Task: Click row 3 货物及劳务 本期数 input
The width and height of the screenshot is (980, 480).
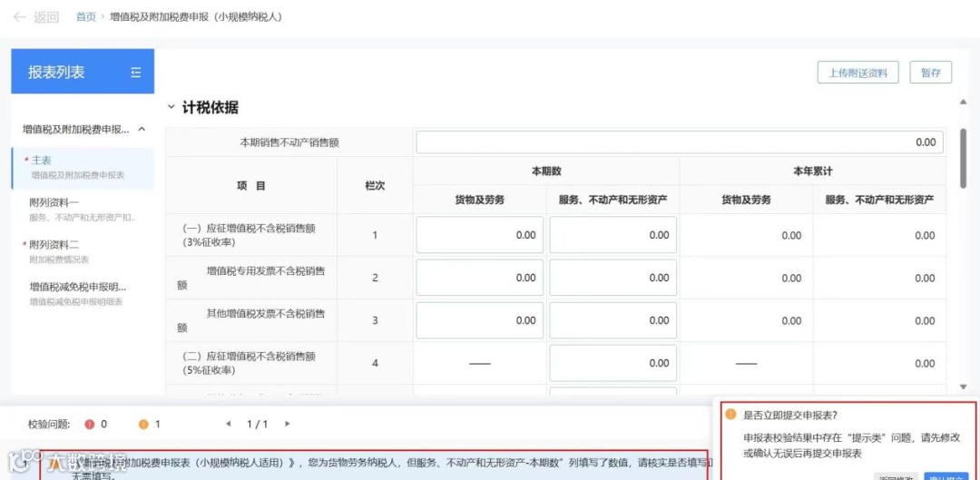Action: click(479, 320)
